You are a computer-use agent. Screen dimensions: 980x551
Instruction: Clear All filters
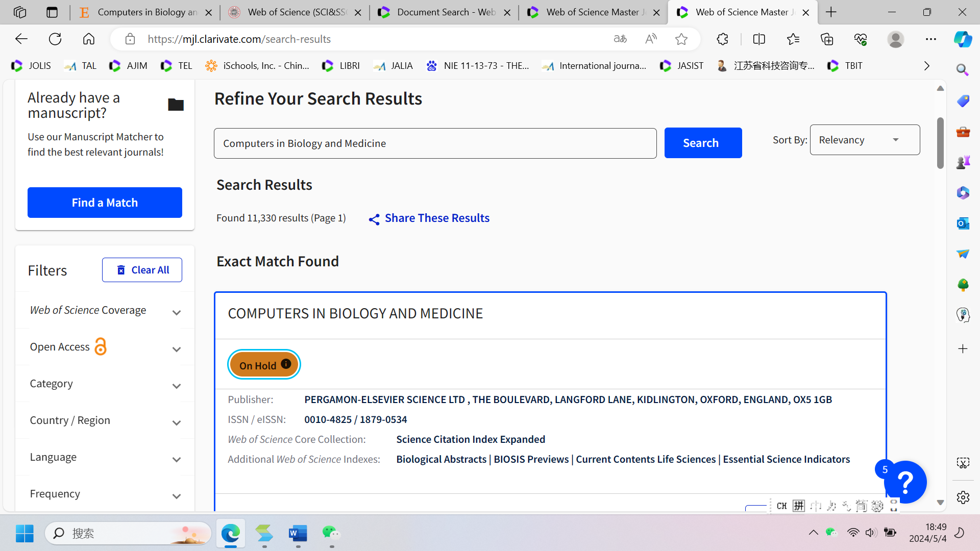142,270
